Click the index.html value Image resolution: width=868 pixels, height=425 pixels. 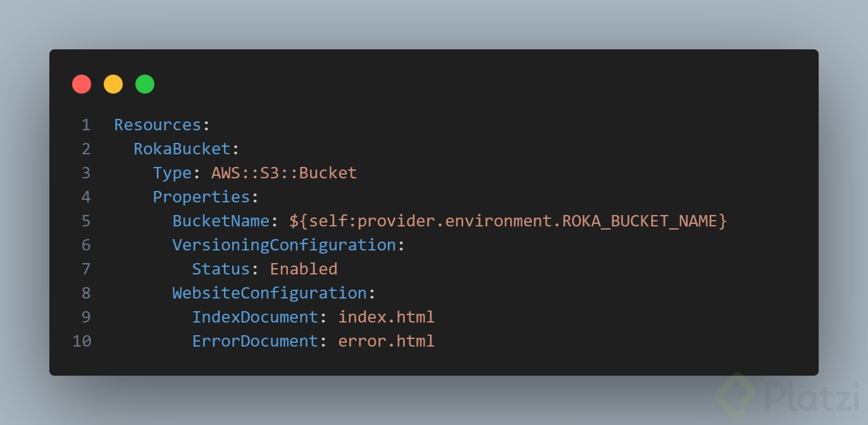(x=387, y=317)
